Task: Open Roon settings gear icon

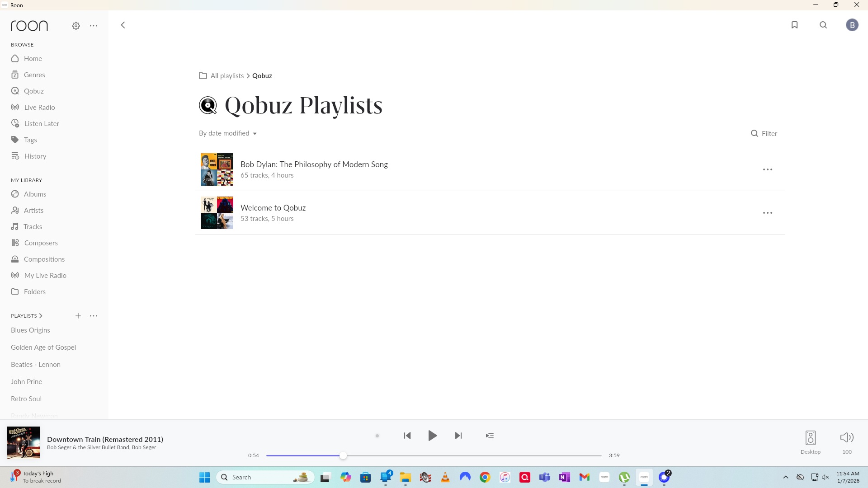Action: click(x=76, y=26)
